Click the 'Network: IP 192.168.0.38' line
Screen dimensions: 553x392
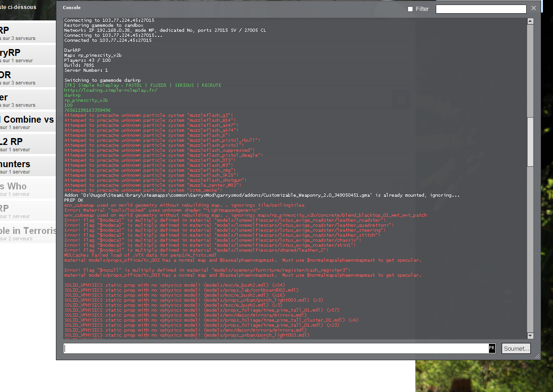pyautogui.click(x=165, y=30)
